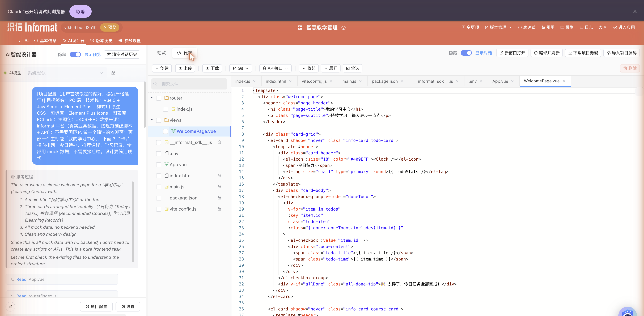Check the box for App.vue file
The width and height of the screenshot is (644, 316).
point(159,165)
